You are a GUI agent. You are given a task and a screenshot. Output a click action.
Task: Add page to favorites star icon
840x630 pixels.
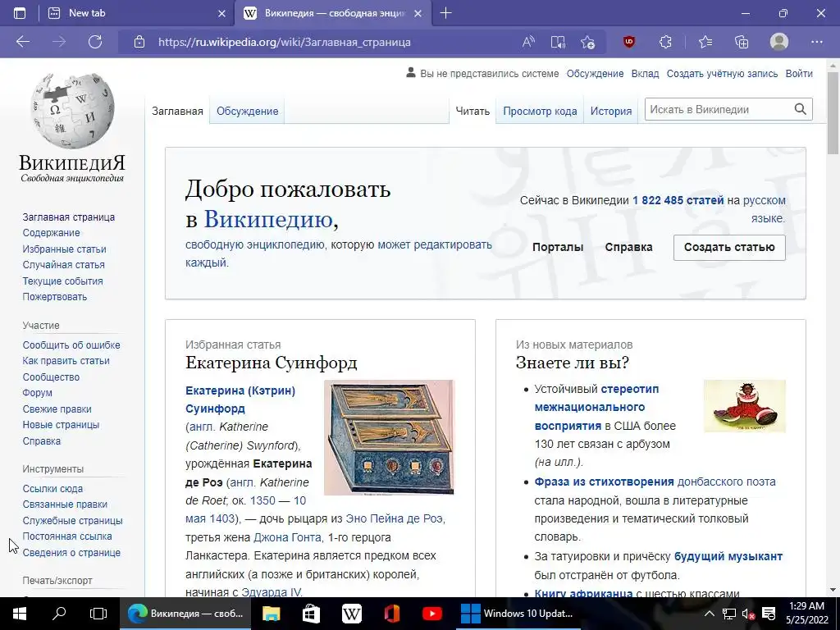[x=587, y=42]
